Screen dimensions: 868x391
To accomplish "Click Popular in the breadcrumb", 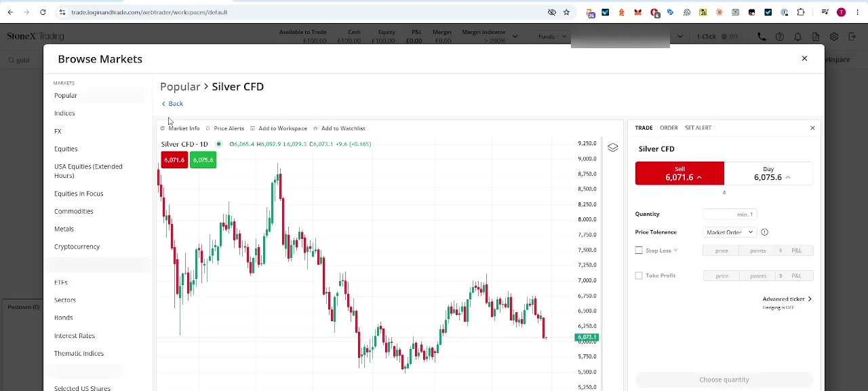I will pos(180,87).
